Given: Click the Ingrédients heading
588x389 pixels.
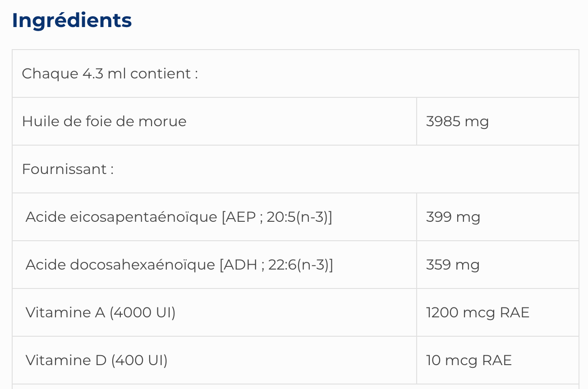Looking at the screenshot, I should (72, 21).
